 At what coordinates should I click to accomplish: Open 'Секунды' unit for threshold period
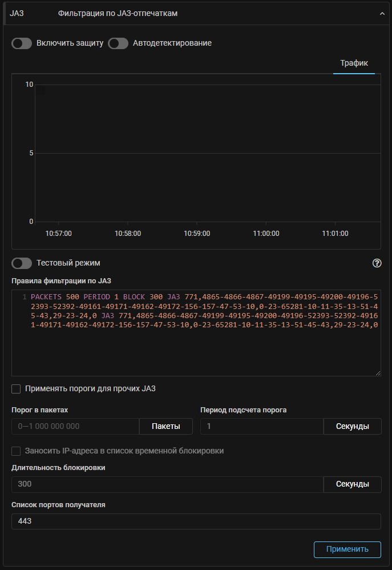pos(352,427)
